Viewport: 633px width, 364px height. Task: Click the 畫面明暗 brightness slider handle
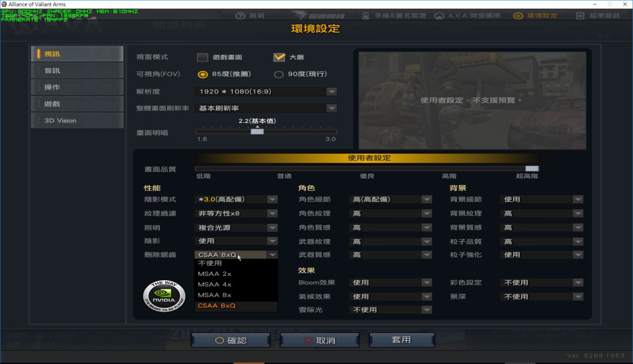point(257,131)
